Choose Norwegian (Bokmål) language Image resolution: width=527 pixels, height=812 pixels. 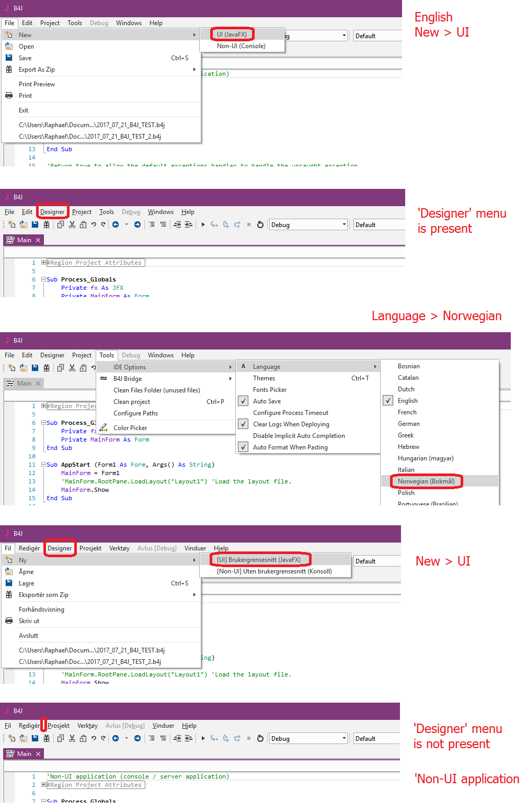pyautogui.click(x=440, y=481)
